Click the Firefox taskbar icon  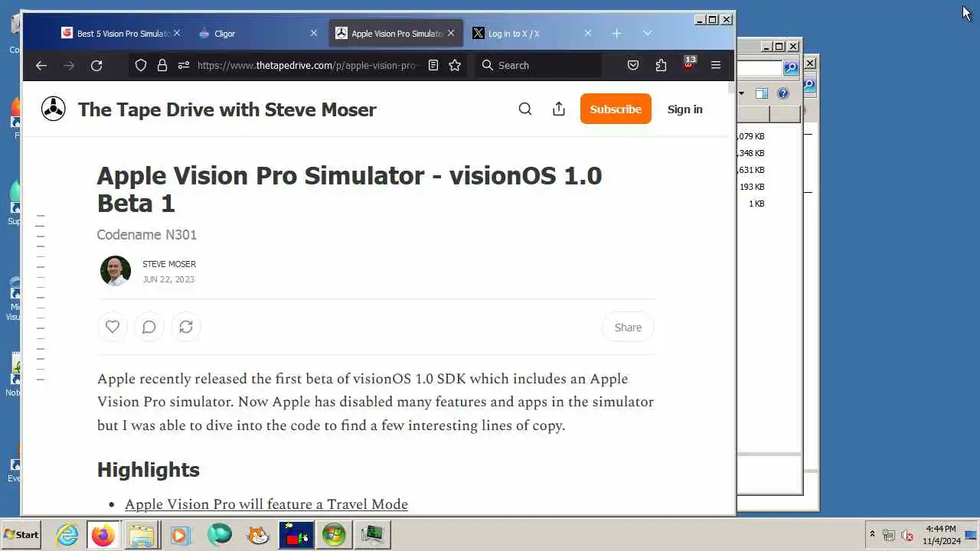pyautogui.click(x=103, y=535)
